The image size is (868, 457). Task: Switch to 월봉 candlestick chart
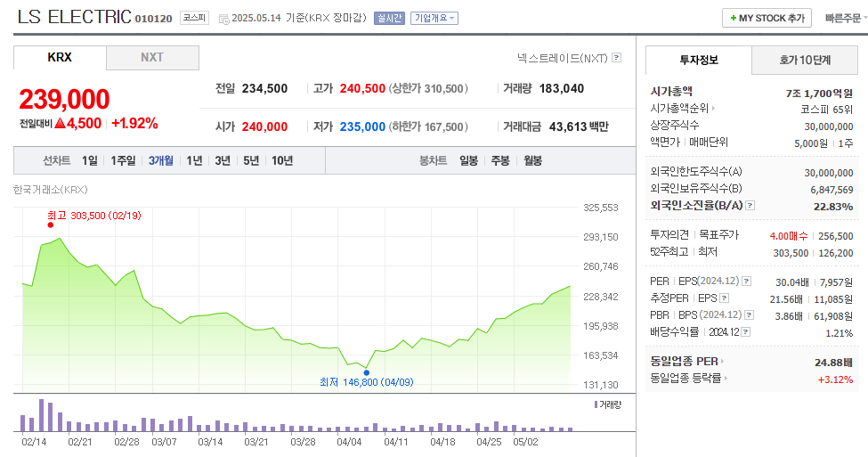532,160
